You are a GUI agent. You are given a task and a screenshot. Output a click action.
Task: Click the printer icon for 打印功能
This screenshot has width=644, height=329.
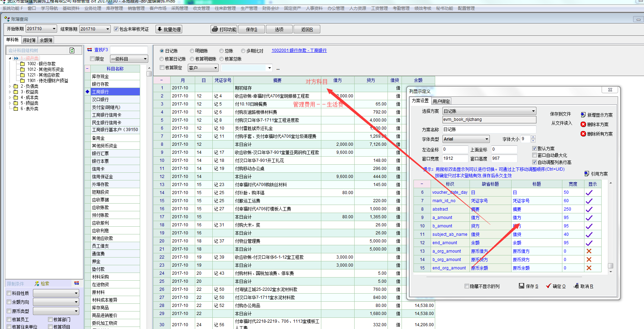tap(215, 29)
